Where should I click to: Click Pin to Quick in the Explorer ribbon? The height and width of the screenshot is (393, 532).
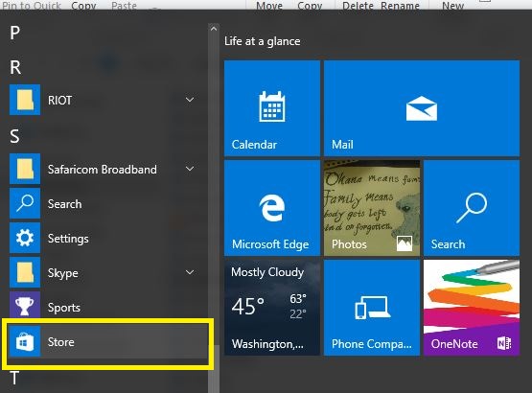[32, 5]
